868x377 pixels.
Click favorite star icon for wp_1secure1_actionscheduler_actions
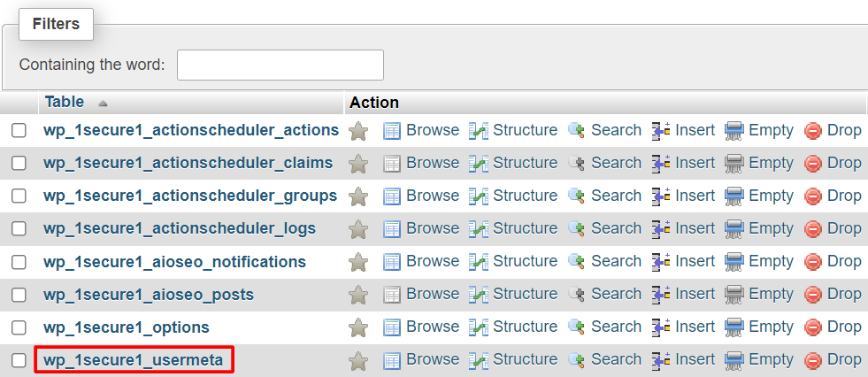tap(358, 131)
